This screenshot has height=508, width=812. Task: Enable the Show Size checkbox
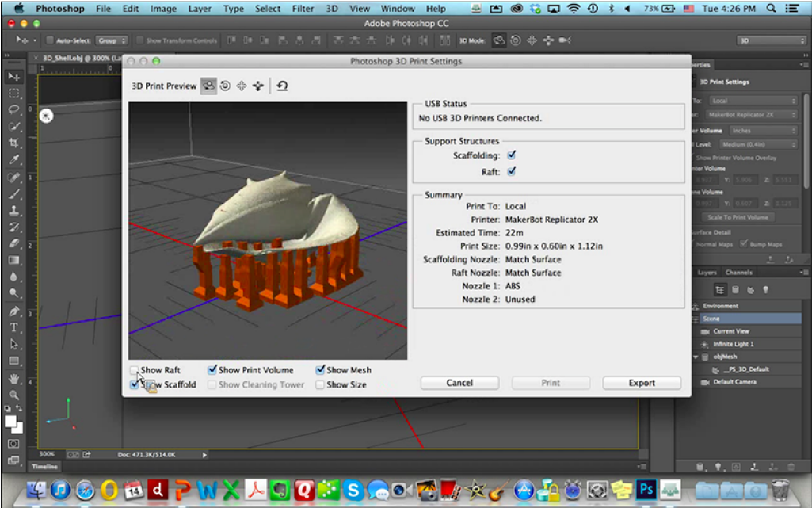pyautogui.click(x=320, y=384)
